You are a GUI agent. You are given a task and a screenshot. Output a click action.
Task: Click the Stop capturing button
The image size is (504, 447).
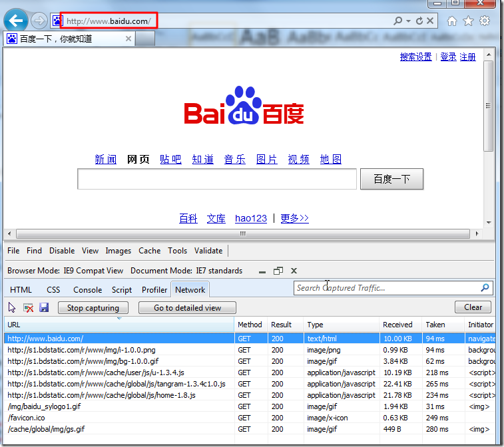tap(93, 307)
